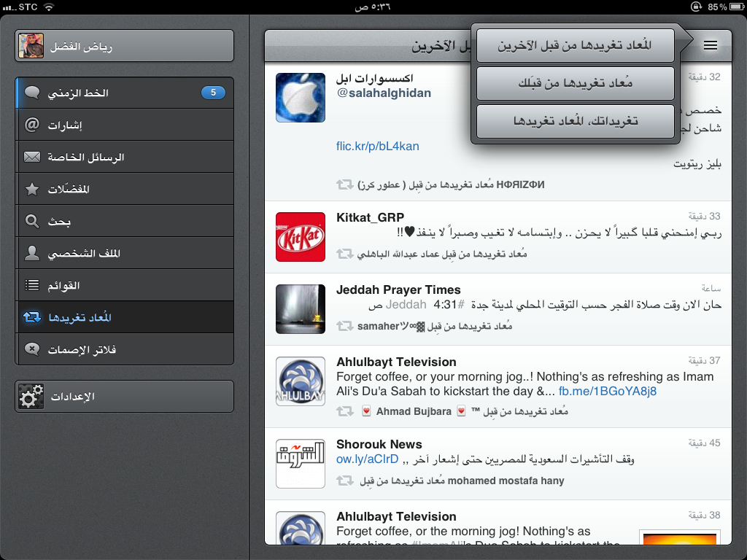Toggle the hamburger menu button
Viewport: 747px width, 560px height.
[710, 46]
